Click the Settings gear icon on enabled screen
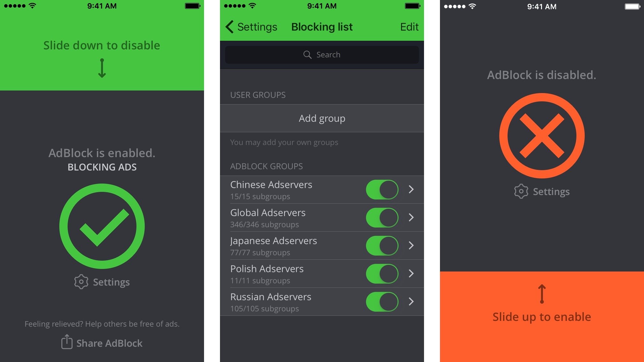This screenshot has height=362, width=644. point(80,282)
